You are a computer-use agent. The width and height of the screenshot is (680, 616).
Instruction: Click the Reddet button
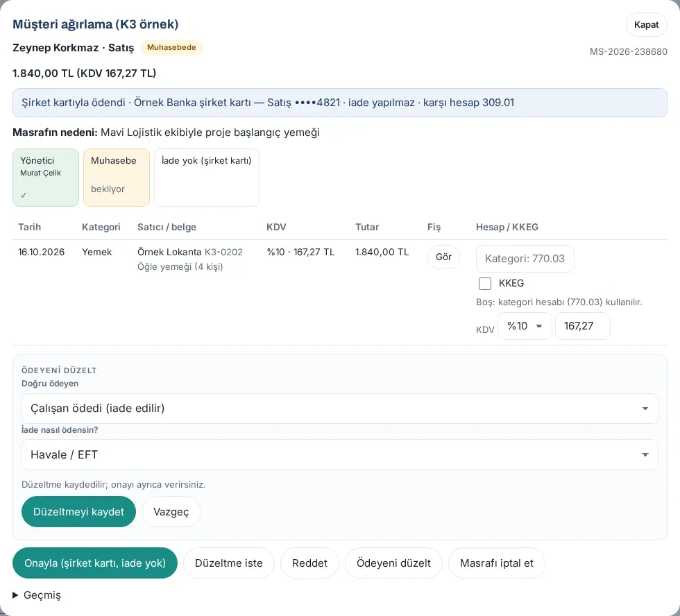(309, 563)
